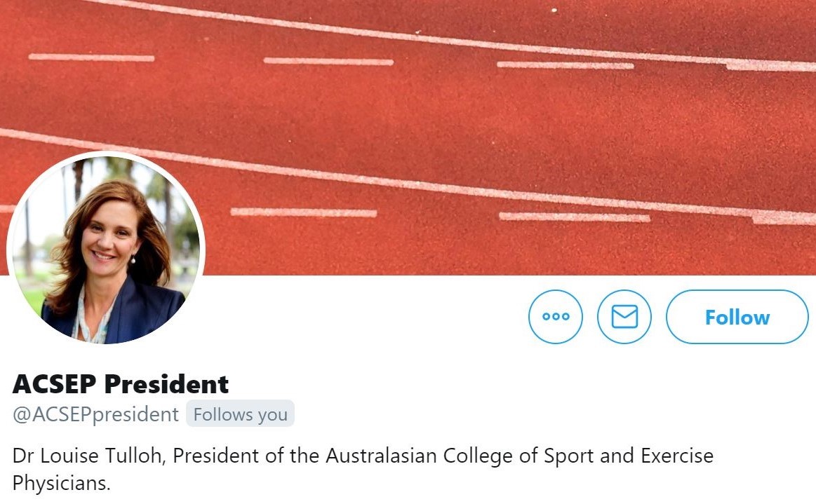This screenshot has width=816, height=504.
Task: Click the word 'ACSEP' in the display name
Action: tap(53, 384)
